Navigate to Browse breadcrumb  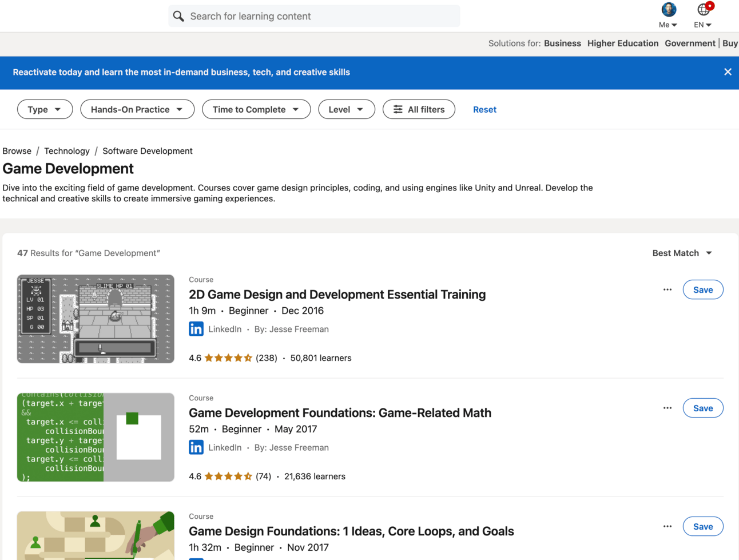[17, 151]
